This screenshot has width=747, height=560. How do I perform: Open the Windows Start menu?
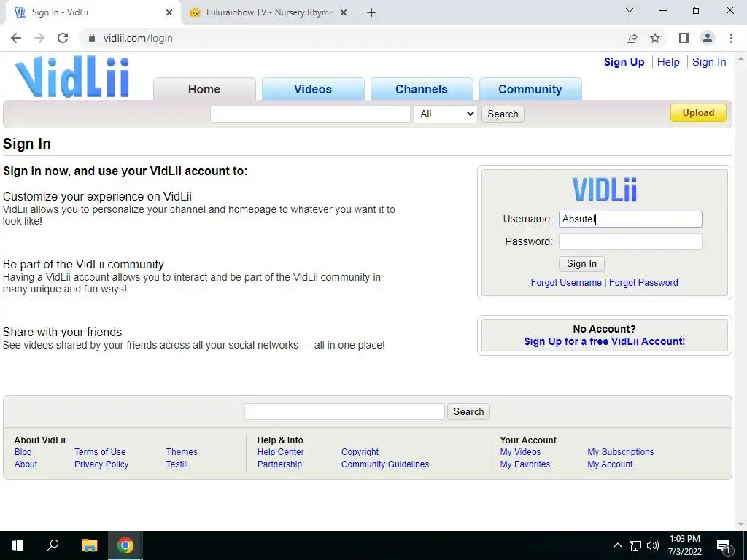point(18,545)
